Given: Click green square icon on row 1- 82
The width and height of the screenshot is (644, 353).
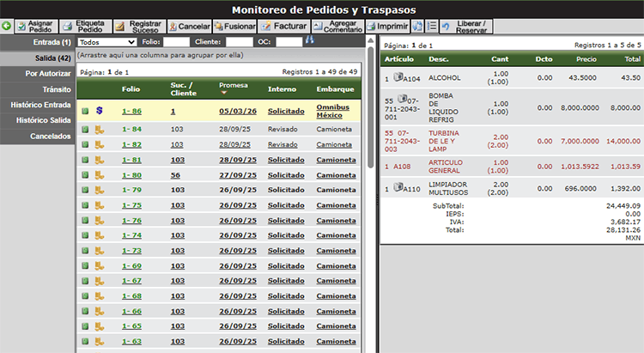Looking at the screenshot, I should (85, 144).
